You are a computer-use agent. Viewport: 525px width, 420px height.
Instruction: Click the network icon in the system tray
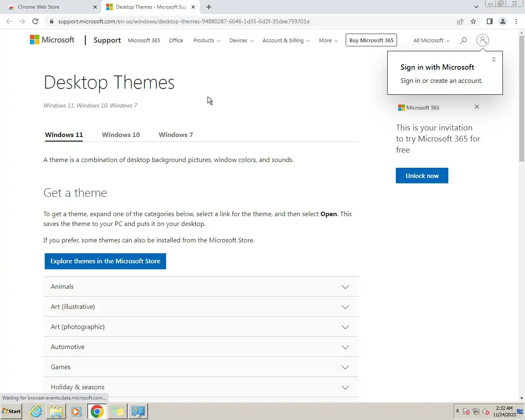pyautogui.click(x=476, y=411)
